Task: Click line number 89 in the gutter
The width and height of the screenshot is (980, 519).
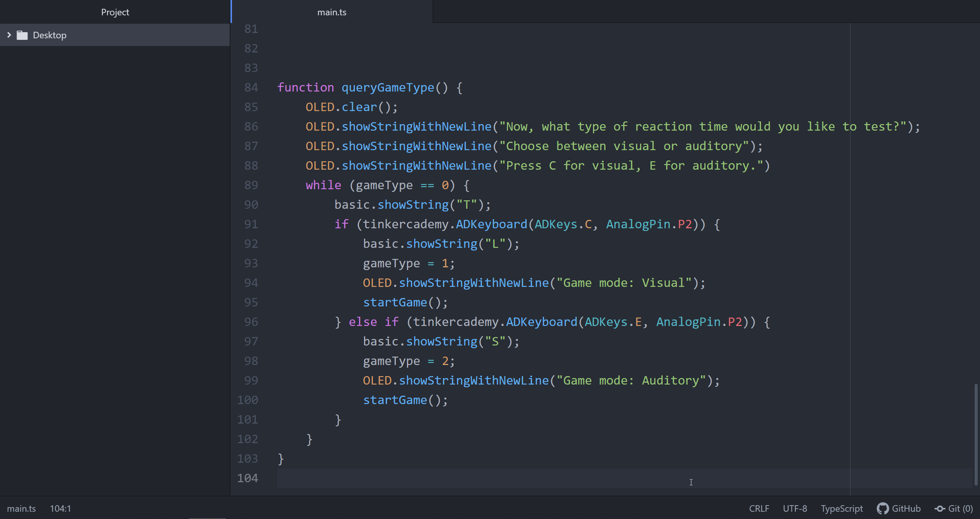Action: tap(251, 185)
